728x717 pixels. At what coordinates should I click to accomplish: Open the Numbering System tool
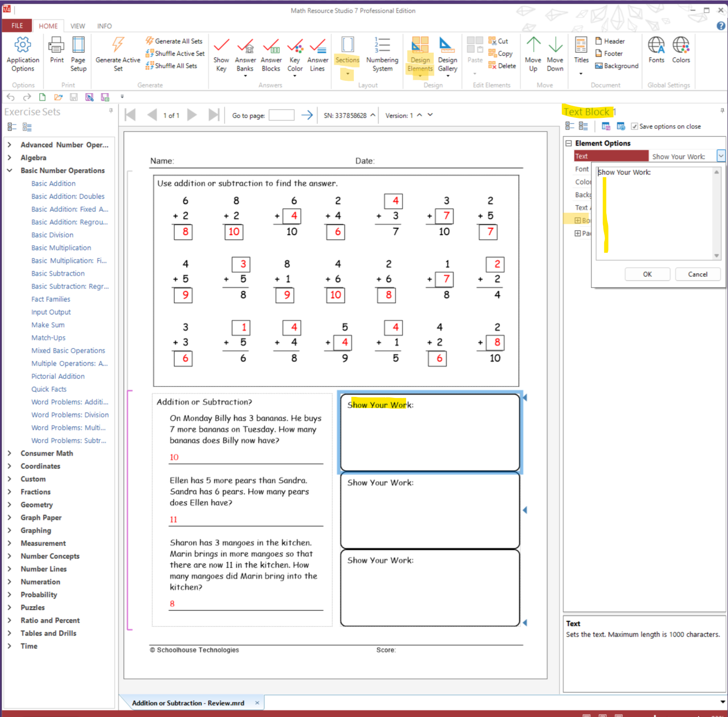382,46
